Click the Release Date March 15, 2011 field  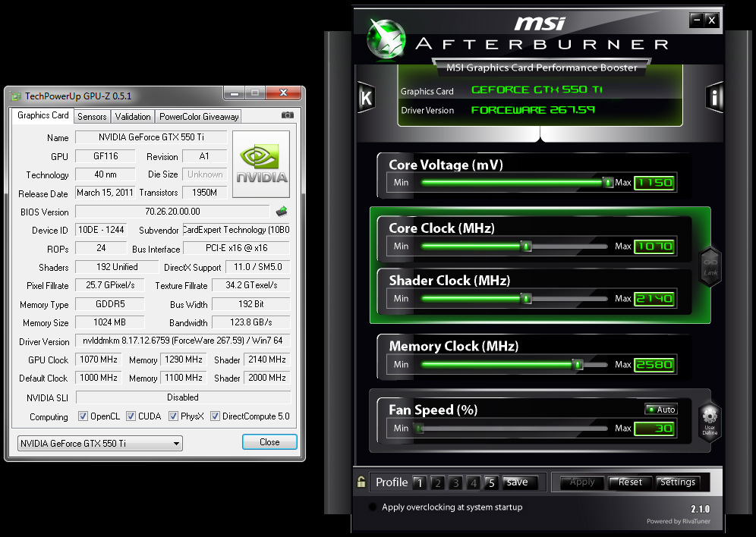[x=105, y=193]
